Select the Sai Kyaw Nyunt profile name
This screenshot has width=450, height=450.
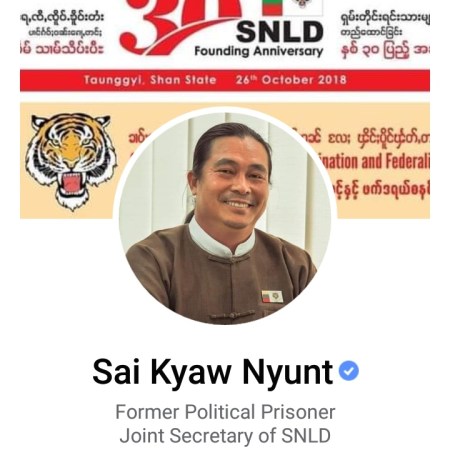tap(213, 371)
